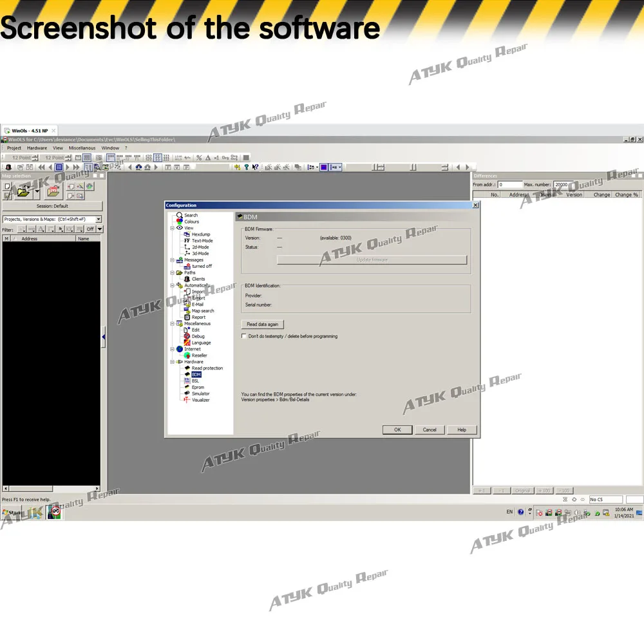The image size is (644, 644).
Task: Open the Debug configuration entry
Action: pos(198,336)
